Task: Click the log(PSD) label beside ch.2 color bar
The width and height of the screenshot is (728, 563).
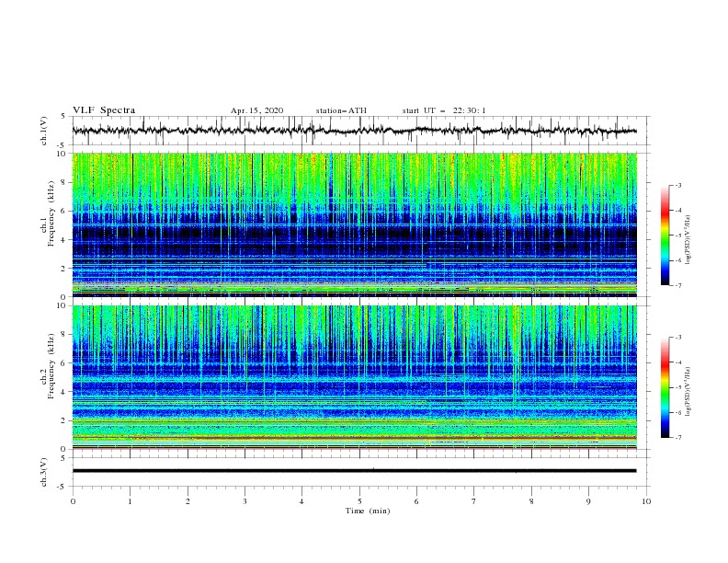Action: (688, 392)
